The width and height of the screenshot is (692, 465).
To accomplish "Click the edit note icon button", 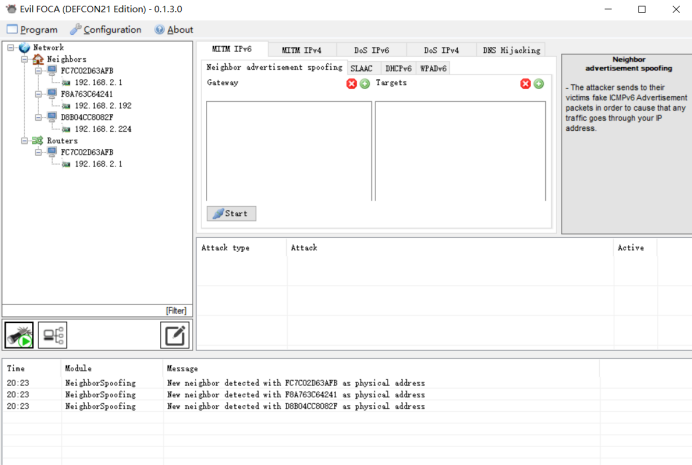I will point(175,335).
